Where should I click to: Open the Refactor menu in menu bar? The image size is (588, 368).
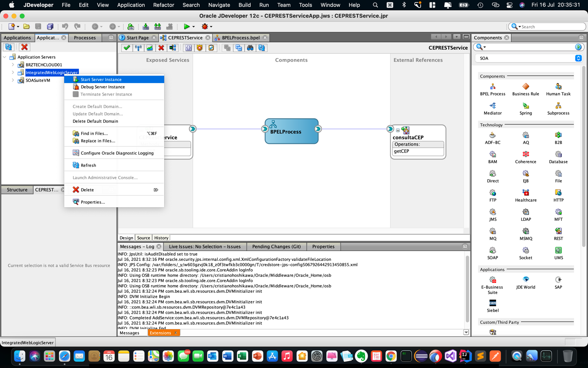[163, 5]
